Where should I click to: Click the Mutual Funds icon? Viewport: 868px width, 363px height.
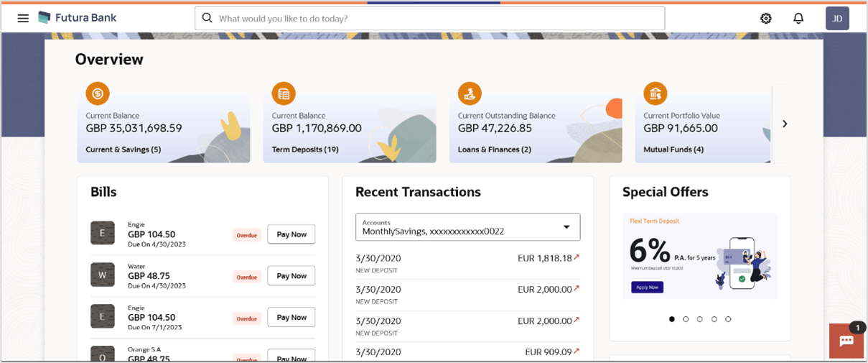point(655,93)
